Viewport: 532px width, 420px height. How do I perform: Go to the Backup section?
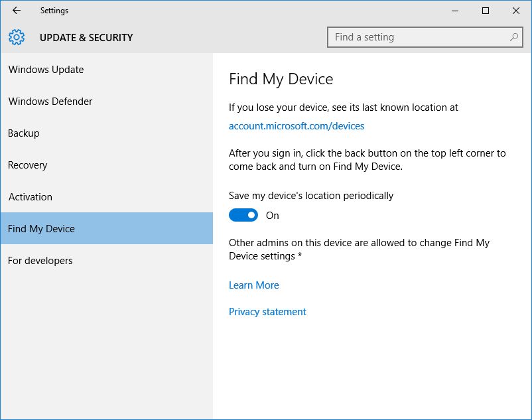(107, 133)
